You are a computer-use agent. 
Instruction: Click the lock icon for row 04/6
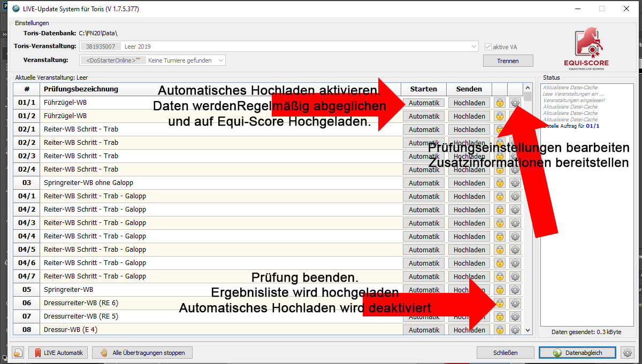(x=500, y=263)
